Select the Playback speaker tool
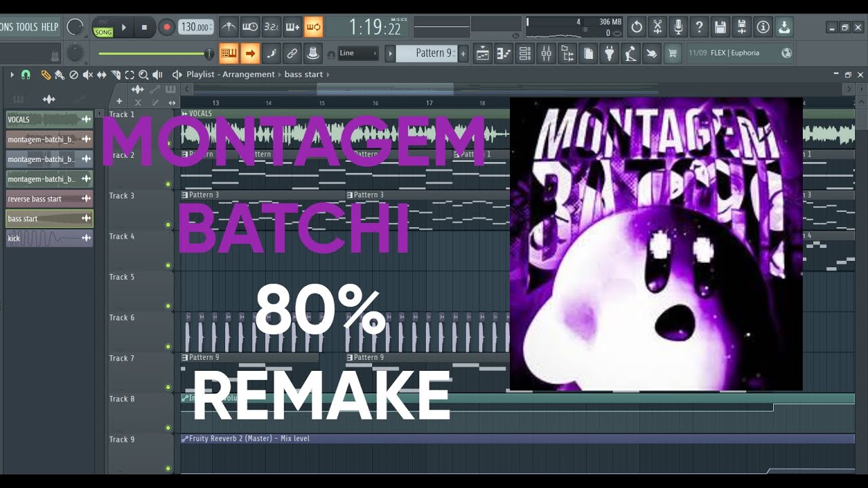Image resolution: width=868 pixels, height=488 pixels. [158, 75]
